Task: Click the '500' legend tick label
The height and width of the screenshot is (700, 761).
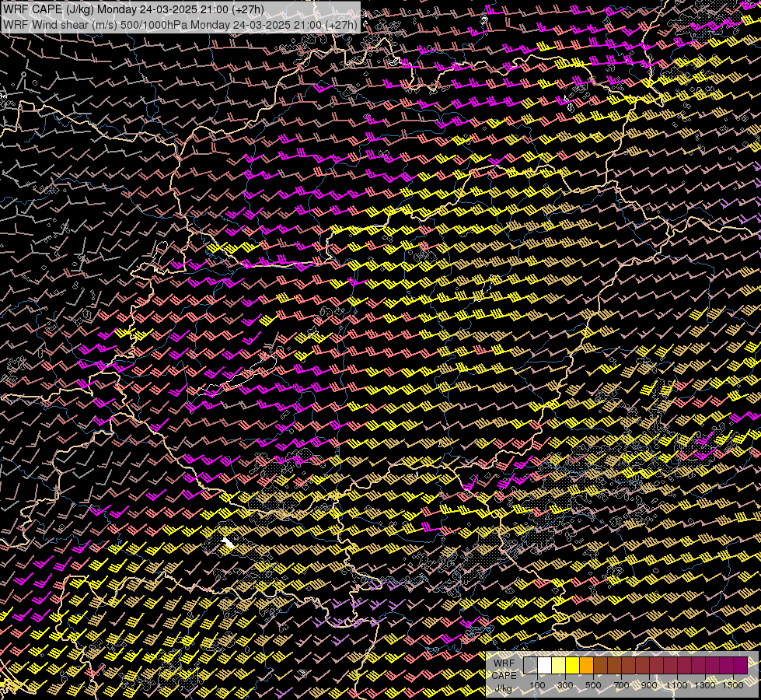Action: (593, 685)
